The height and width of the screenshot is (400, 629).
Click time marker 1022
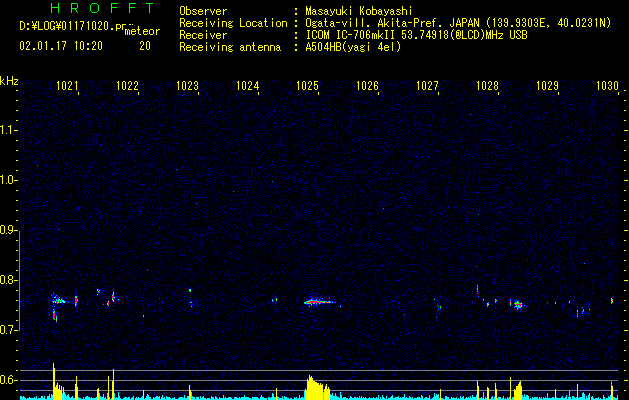[x=127, y=86]
